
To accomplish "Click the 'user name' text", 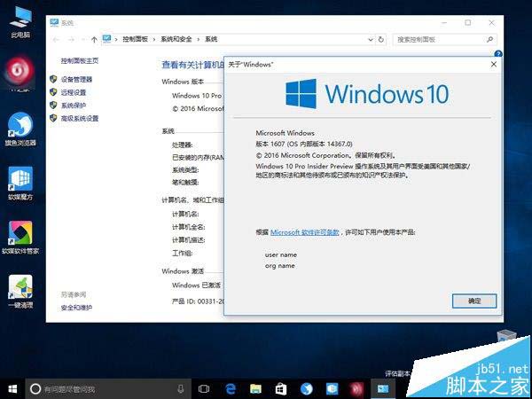I will click(280, 254).
